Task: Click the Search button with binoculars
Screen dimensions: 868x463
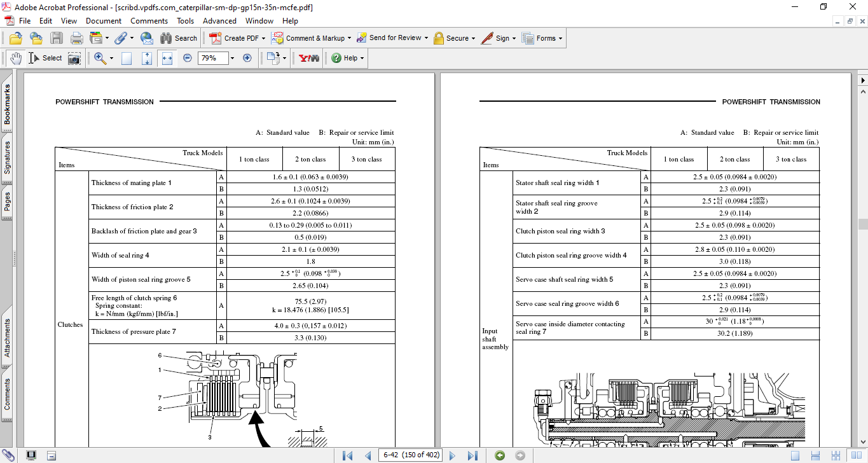Action: 179,38
